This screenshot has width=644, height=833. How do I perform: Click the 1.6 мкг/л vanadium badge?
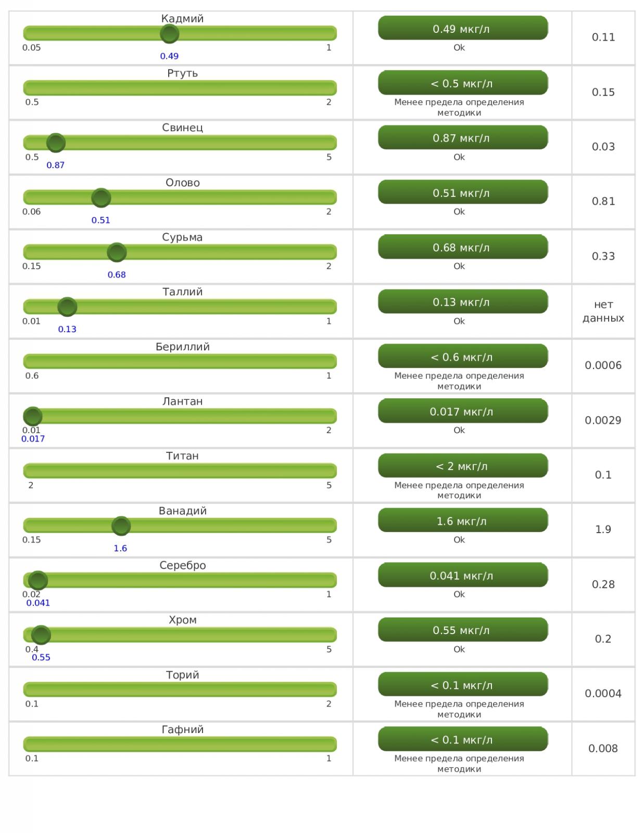463,521
